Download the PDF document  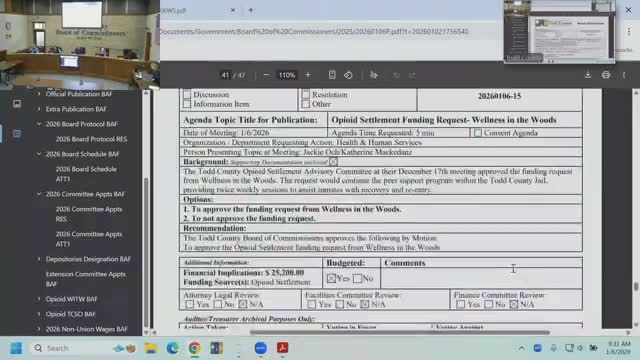tap(588, 75)
